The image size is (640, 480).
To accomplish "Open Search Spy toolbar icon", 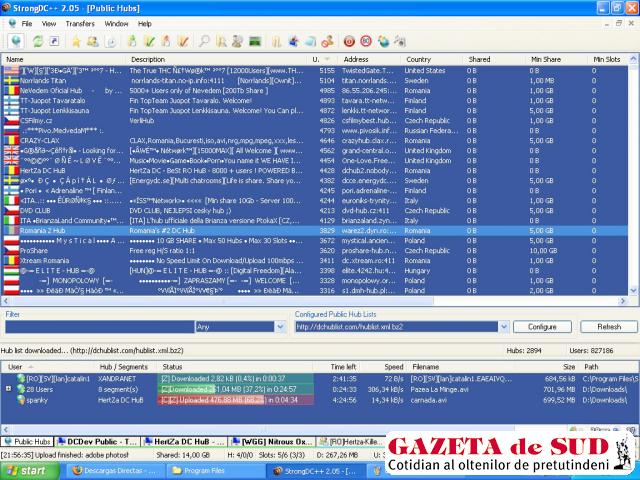I will click(x=237, y=41).
